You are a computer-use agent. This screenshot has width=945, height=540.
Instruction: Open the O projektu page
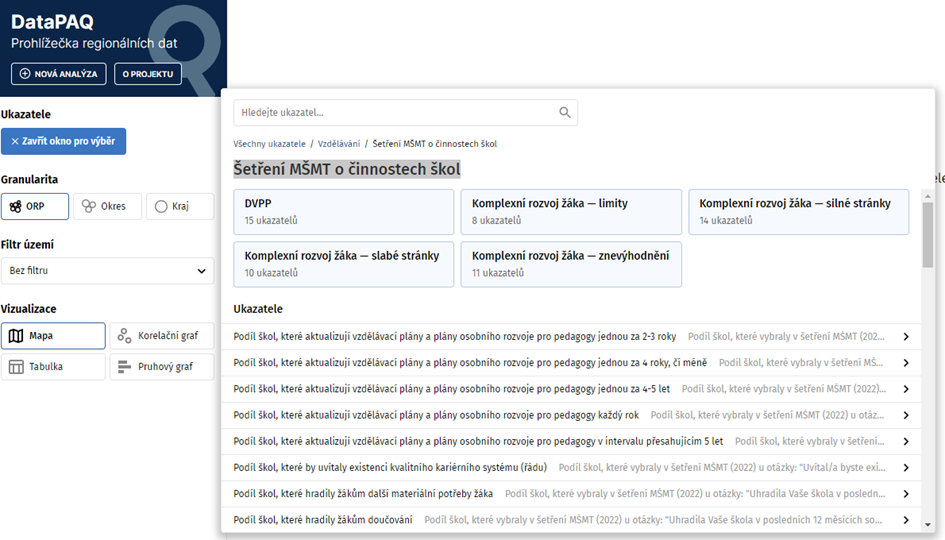click(148, 74)
